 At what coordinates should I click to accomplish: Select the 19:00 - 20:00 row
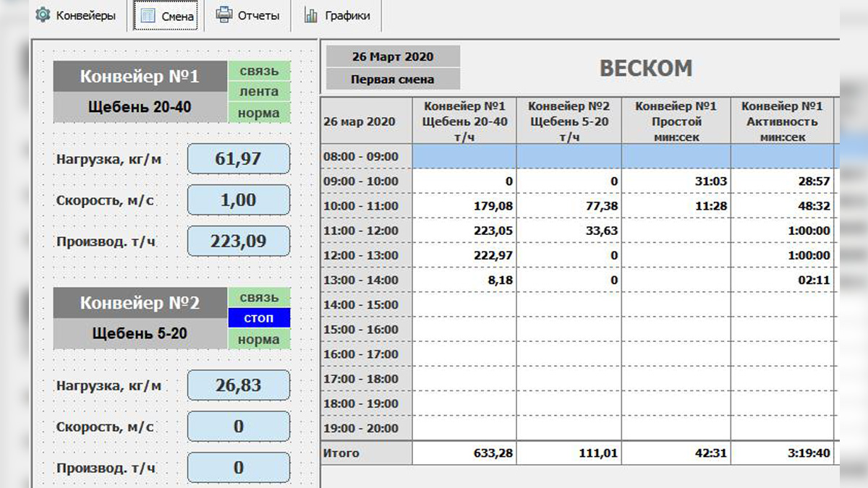coord(579,428)
